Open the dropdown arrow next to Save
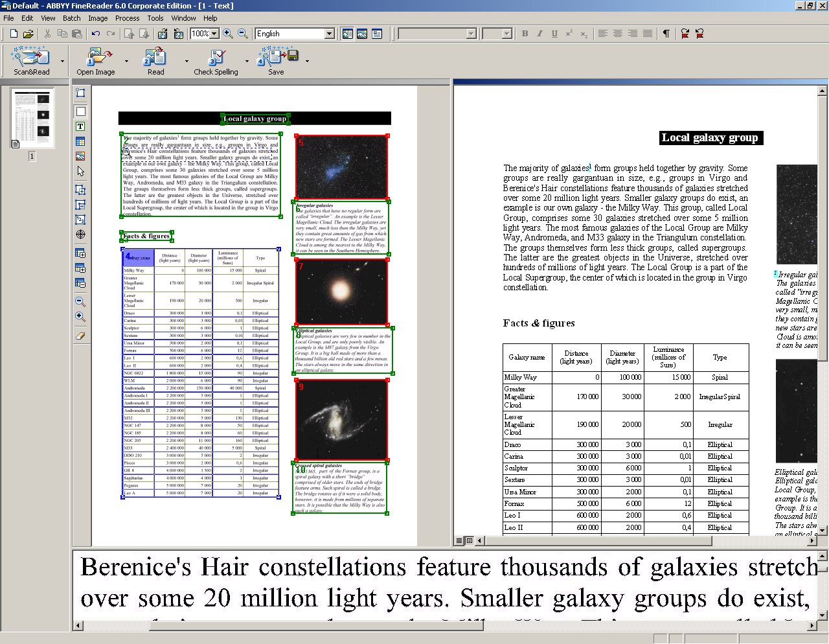 307,62
